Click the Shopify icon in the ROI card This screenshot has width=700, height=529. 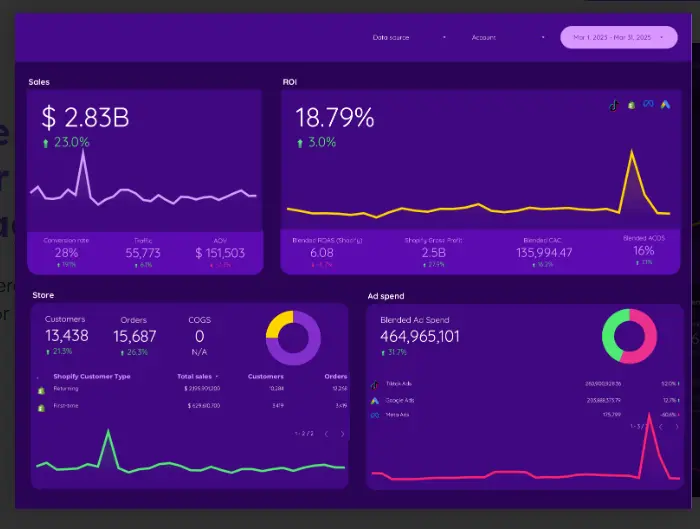[x=631, y=105]
